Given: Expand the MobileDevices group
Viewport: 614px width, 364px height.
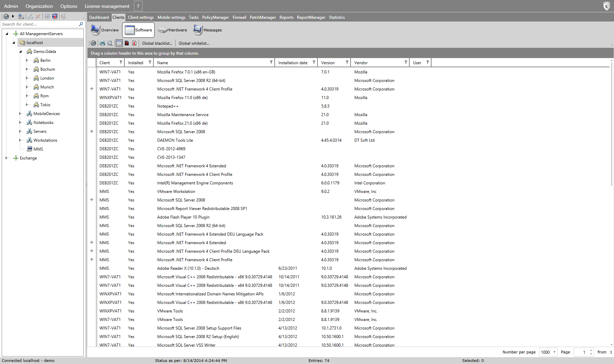Looking at the screenshot, I should [20, 114].
